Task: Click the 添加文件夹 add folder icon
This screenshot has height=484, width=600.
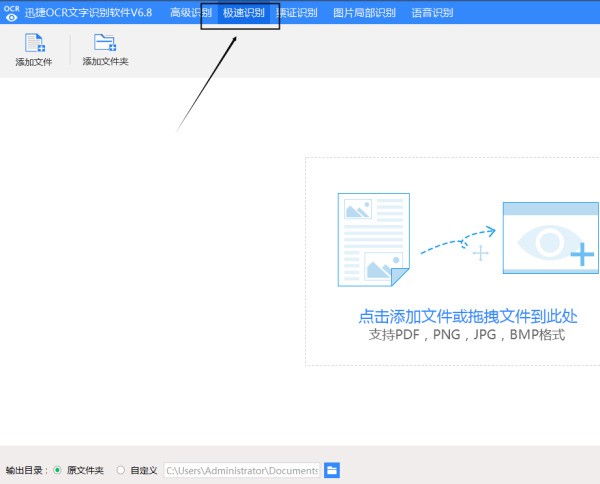Action: (x=105, y=42)
